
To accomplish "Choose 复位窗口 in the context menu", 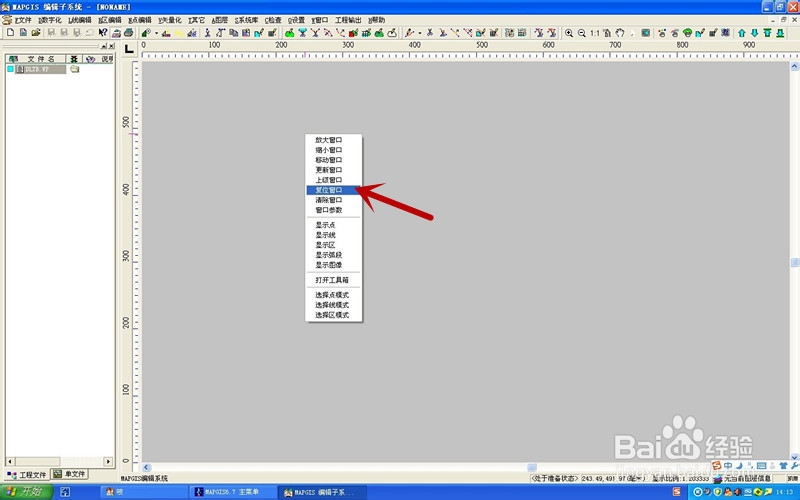I will click(334, 190).
